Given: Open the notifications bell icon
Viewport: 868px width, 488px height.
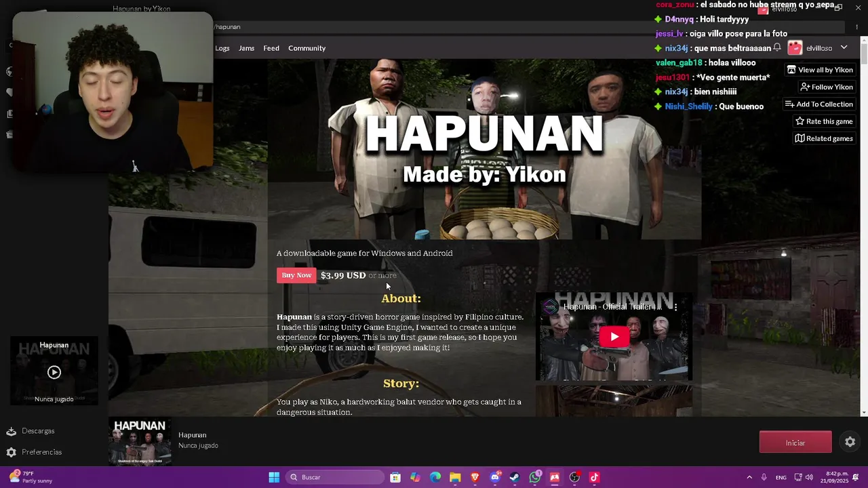Looking at the screenshot, I should tap(777, 47).
